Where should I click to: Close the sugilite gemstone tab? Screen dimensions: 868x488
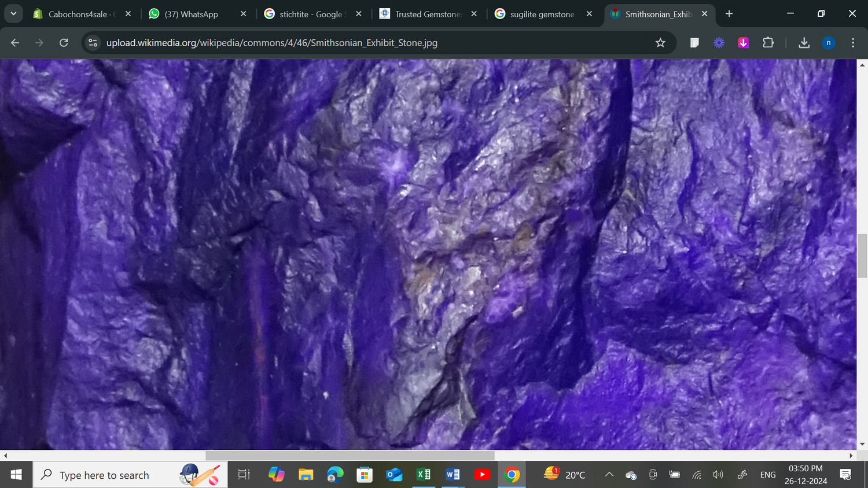(589, 14)
